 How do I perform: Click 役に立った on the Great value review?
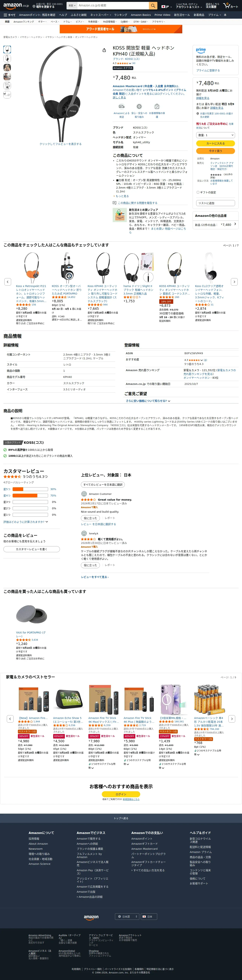coord(90,518)
